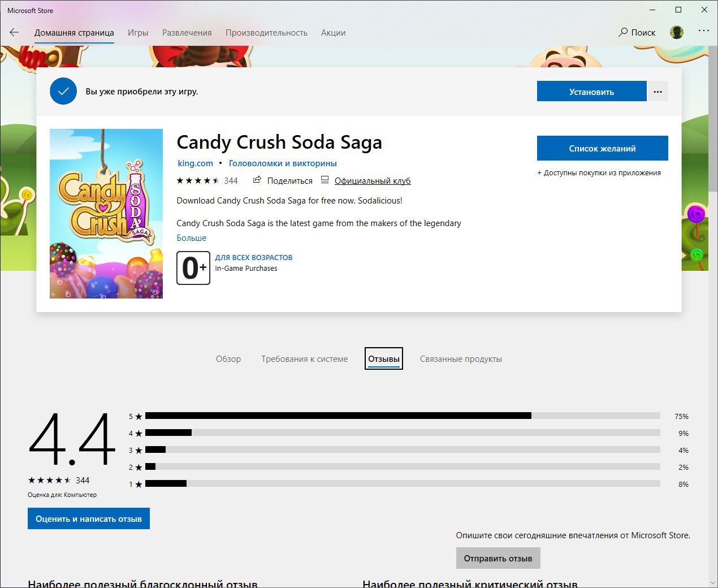
Task: Click the large 4.4 rating number
Action: pos(72,439)
